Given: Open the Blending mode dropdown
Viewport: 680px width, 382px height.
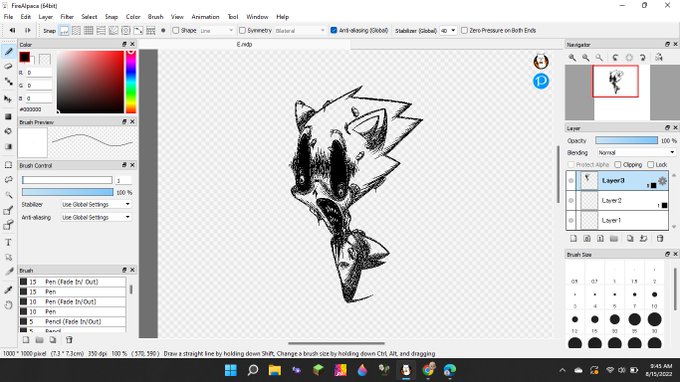Looking at the screenshot, I should coord(636,153).
